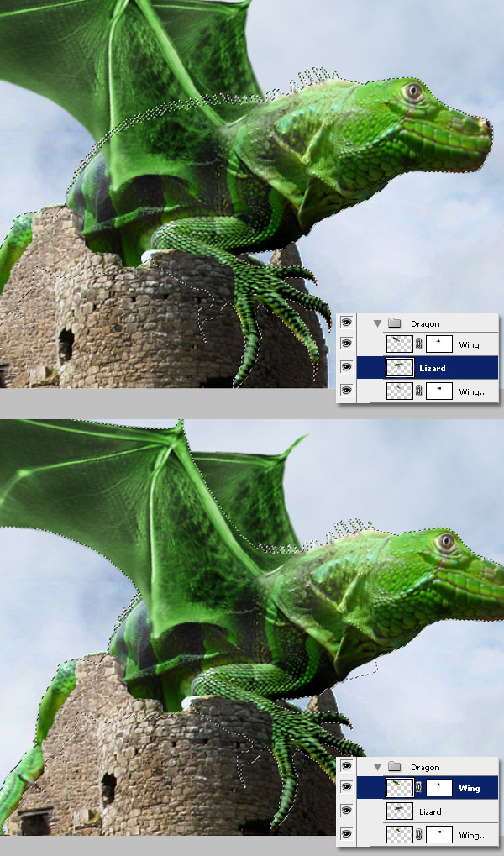This screenshot has height=856, width=504.
Task: Select the 'Wing...' mask thumbnail in the panel with Wing selected
Action: 439,834
